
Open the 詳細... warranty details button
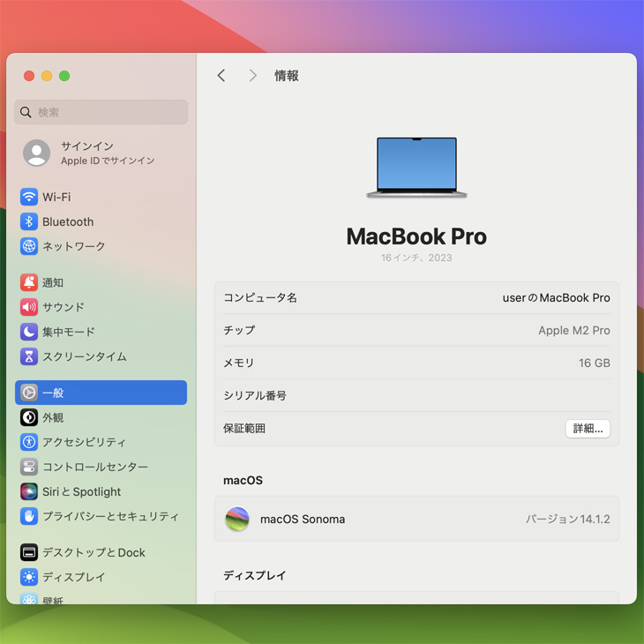click(x=588, y=429)
